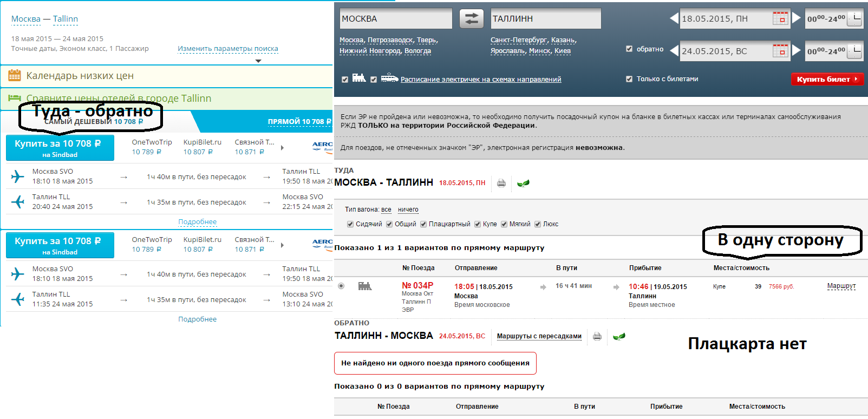Viewport: 868px width, 419px height.
Task: Expand Подробнее under the first flight offer
Action: (x=198, y=222)
